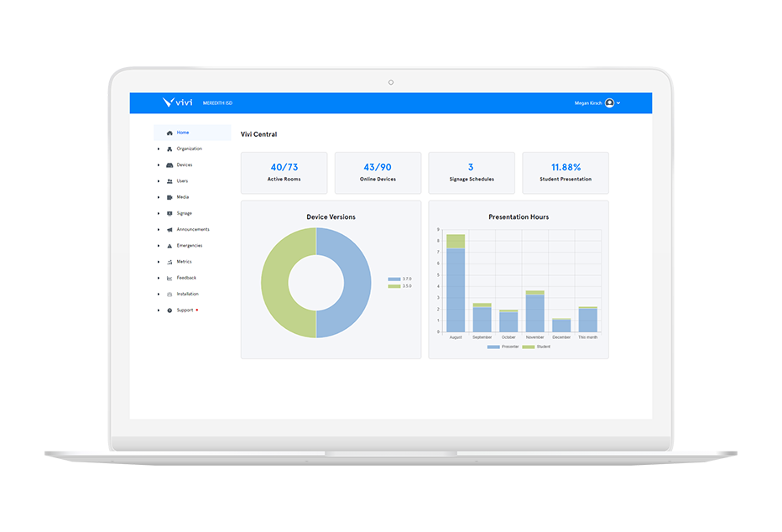This screenshot has height=532, width=782.
Task: Select the Metrics chart icon
Action: tap(169, 262)
